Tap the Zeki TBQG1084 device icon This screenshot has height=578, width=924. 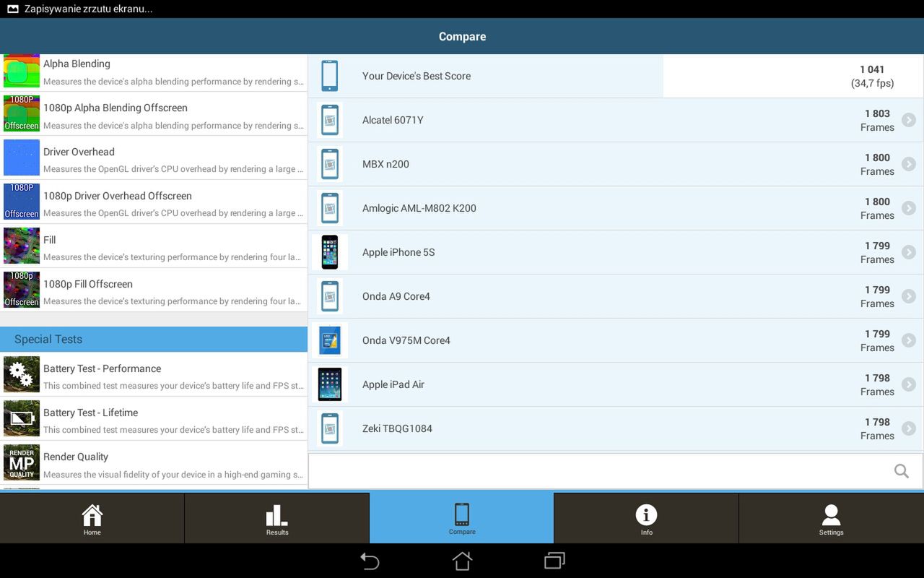330,428
